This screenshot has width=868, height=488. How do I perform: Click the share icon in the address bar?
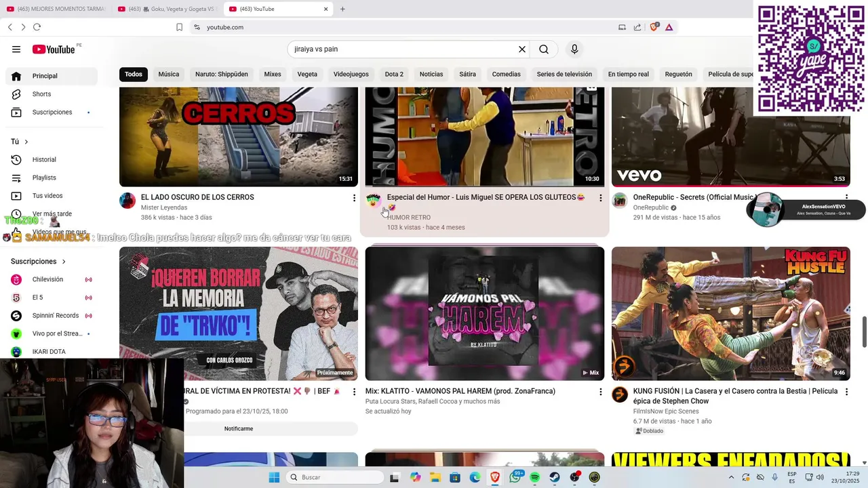click(637, 27)
